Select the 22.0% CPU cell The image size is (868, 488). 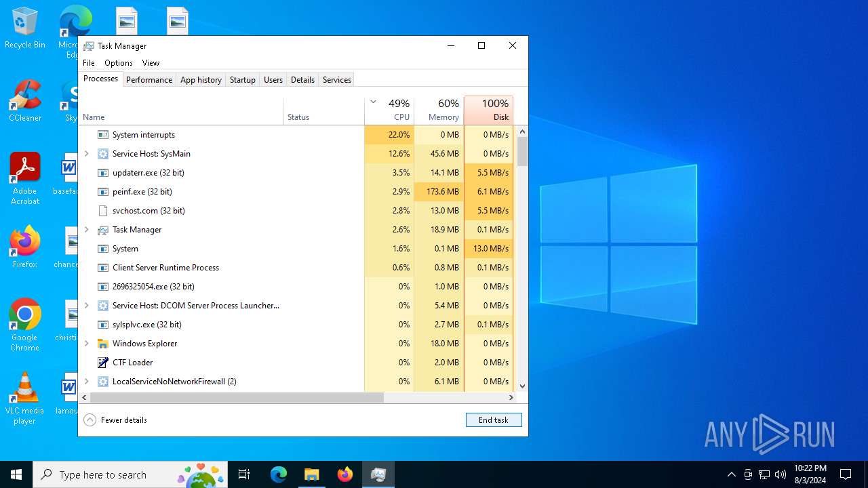click(x=389, y=135)
